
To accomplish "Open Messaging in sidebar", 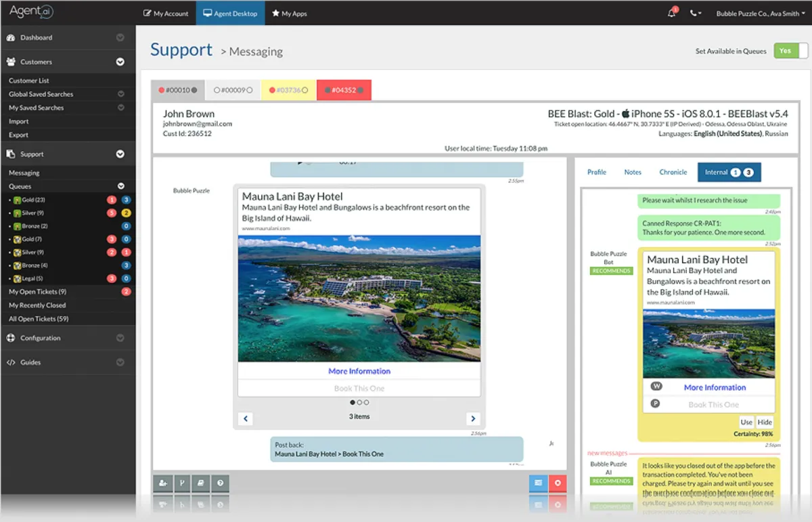I will coord(24,173).
